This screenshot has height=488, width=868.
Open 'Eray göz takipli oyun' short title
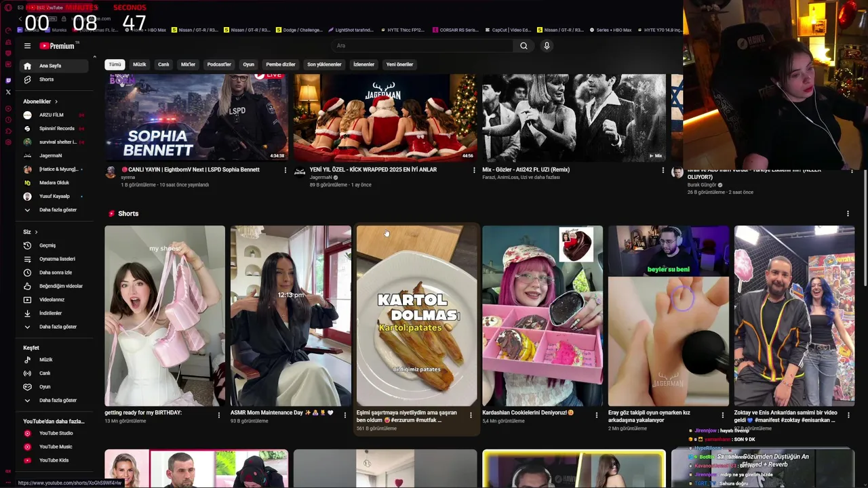(x=650, y=416)
